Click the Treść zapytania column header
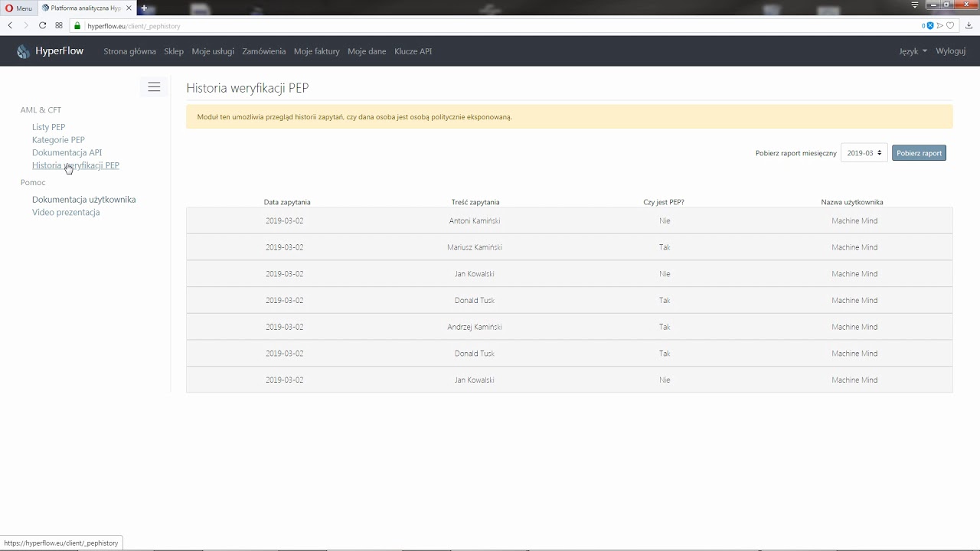Image resolution: width=980 pixels, height=551 pixels. [475, 202]
